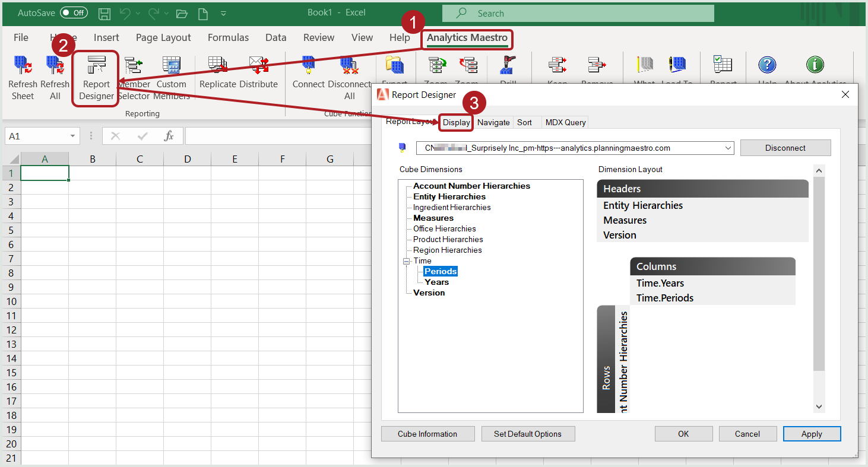Click the Distribute ribbon icon
Screen dimensions: 868x467
259,65
